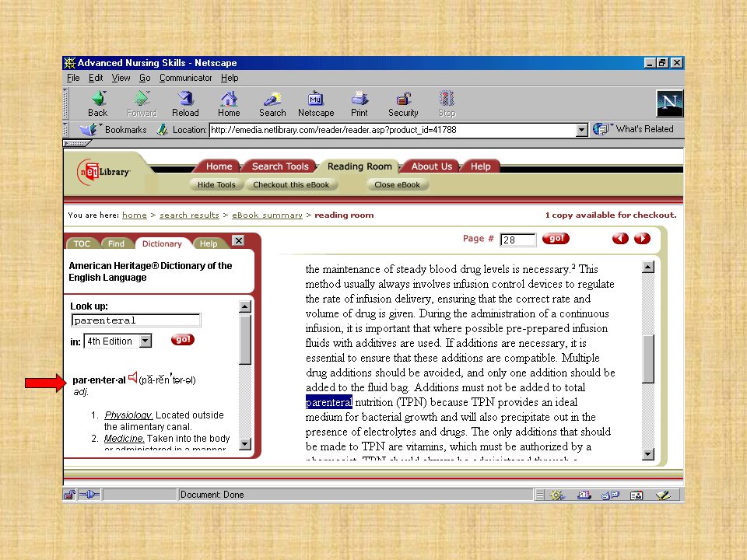
Task: Click the Medicine link in definition
Action: point(124,438)
